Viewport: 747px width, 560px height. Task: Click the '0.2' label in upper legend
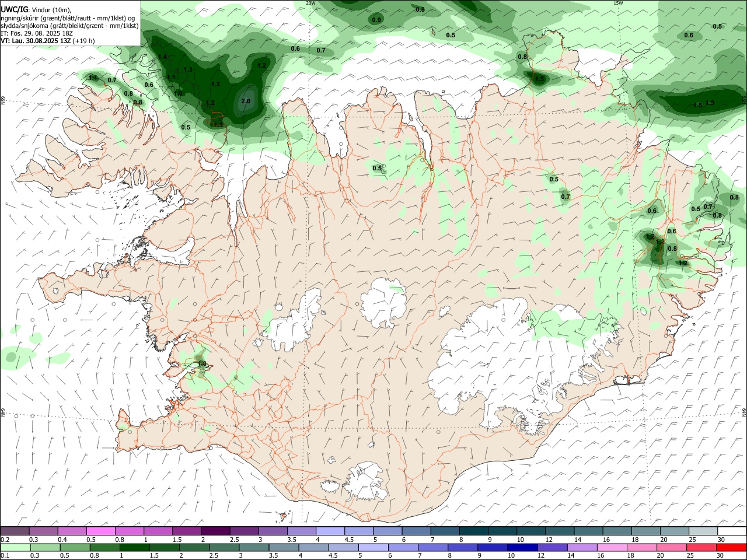(5, 540)
